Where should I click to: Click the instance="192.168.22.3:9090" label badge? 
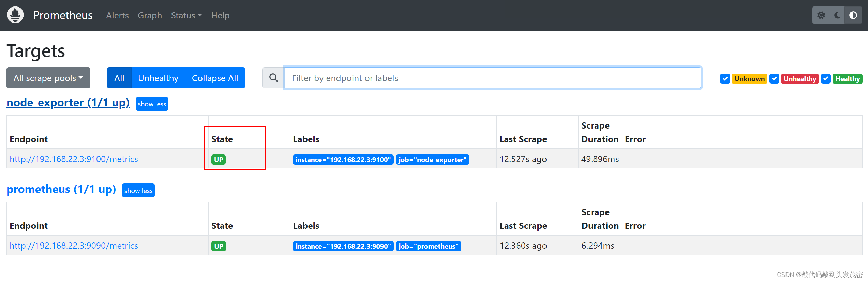(x=343, y=246)
